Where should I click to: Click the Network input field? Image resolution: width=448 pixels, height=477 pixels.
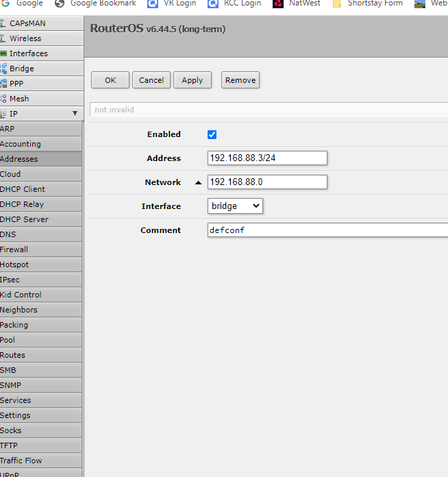click(267, 182)
